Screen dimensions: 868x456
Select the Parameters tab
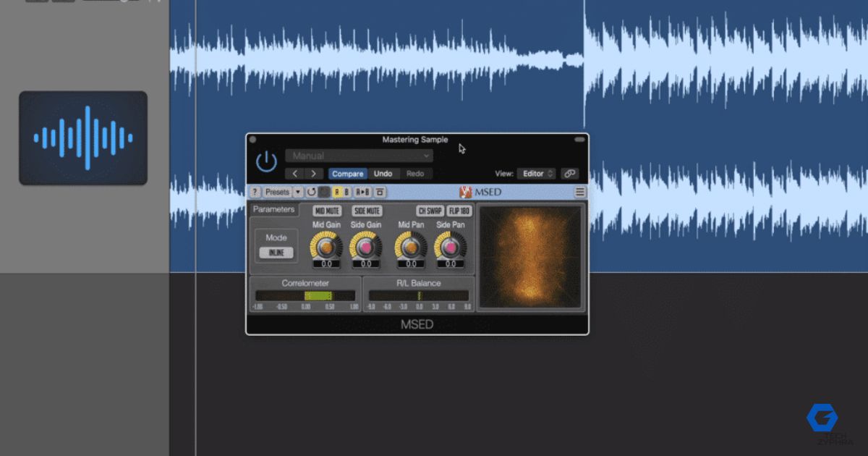274,209
